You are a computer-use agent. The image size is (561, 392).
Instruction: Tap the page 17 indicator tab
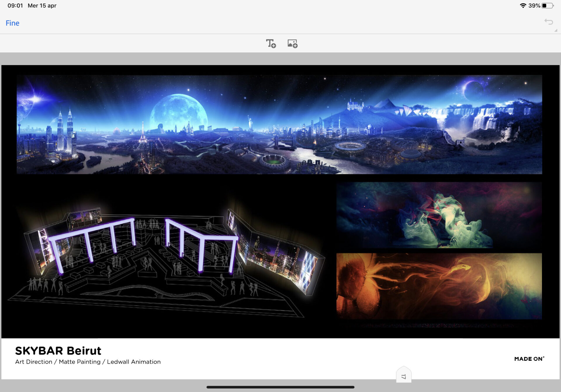(404, 376)
